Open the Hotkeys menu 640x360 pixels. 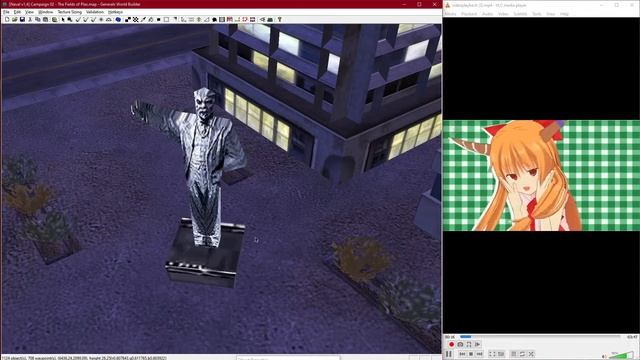(x=115, y=12)
